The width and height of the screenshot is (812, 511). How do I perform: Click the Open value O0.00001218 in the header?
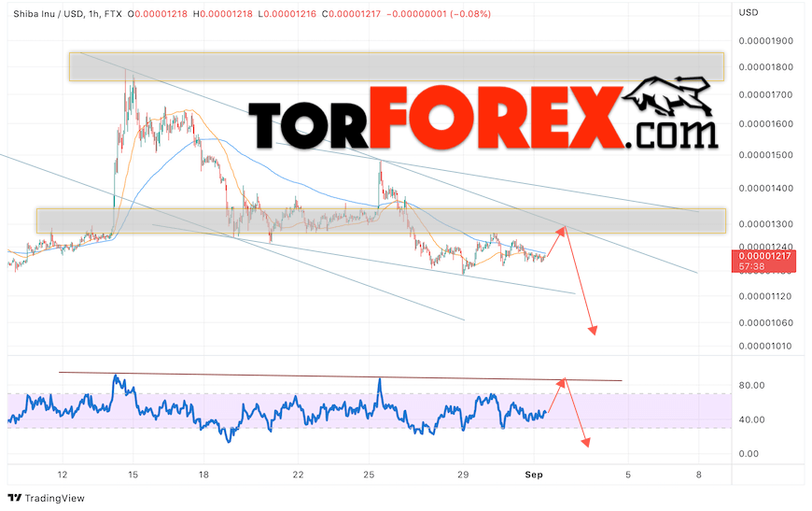[x=158, y=14]
